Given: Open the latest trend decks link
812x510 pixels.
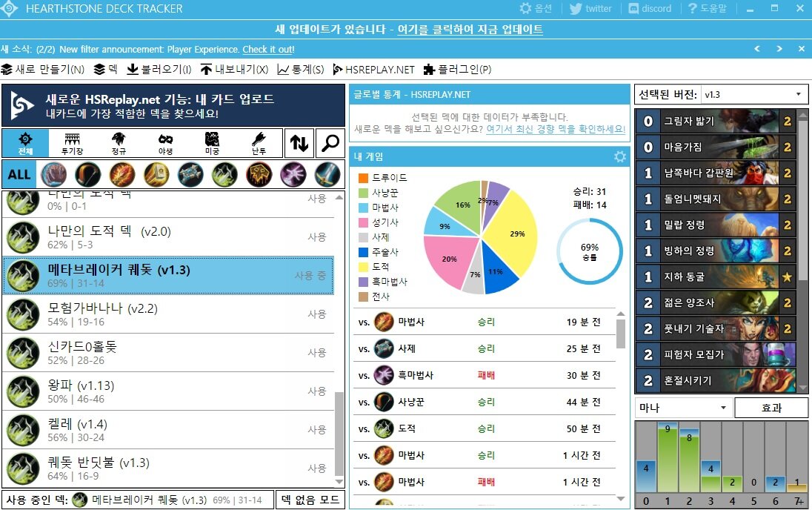Looking at the screenshot, I should coord(556,129).
